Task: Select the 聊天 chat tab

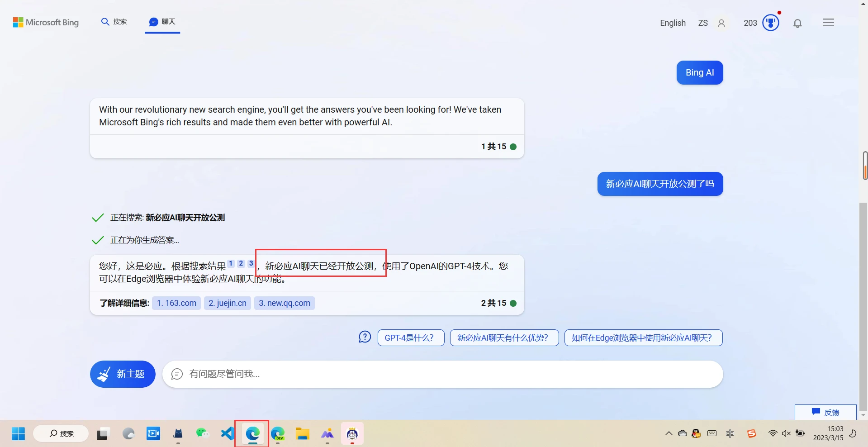Action: 162,22
